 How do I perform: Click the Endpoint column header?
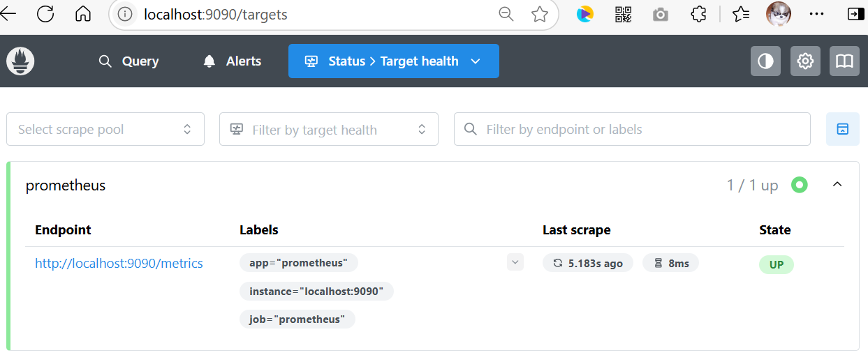(x=63, y=229)
